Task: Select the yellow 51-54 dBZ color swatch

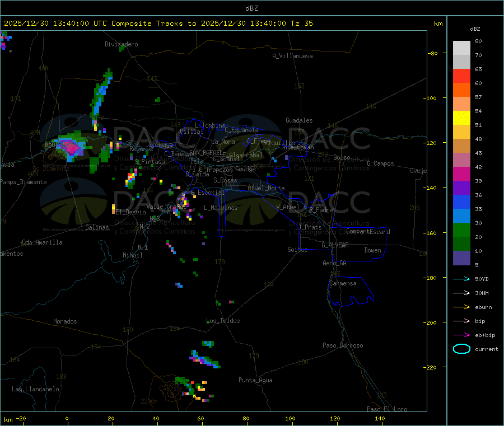Action: [x=461, y=118]
